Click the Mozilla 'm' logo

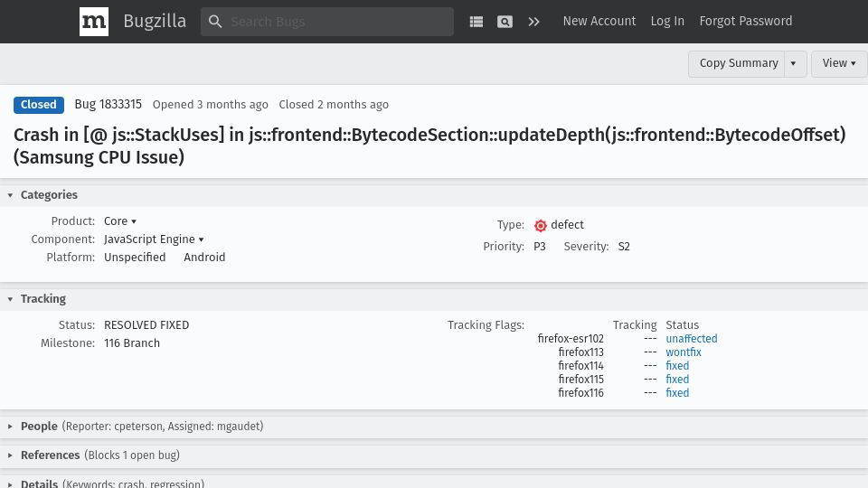point(93,22)
